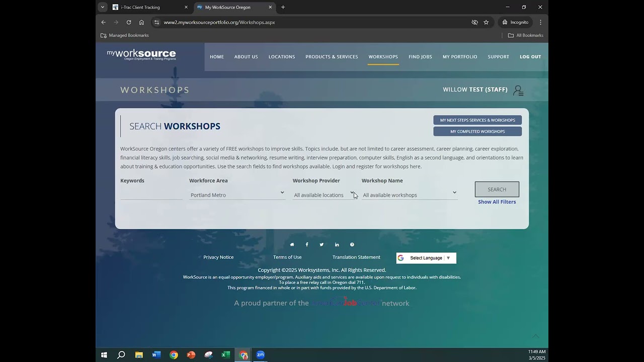This screenshot has width=644, height=362.
Task: Open Windows search in taskbar
Action: pyautogui.click(x=121, y=355)
